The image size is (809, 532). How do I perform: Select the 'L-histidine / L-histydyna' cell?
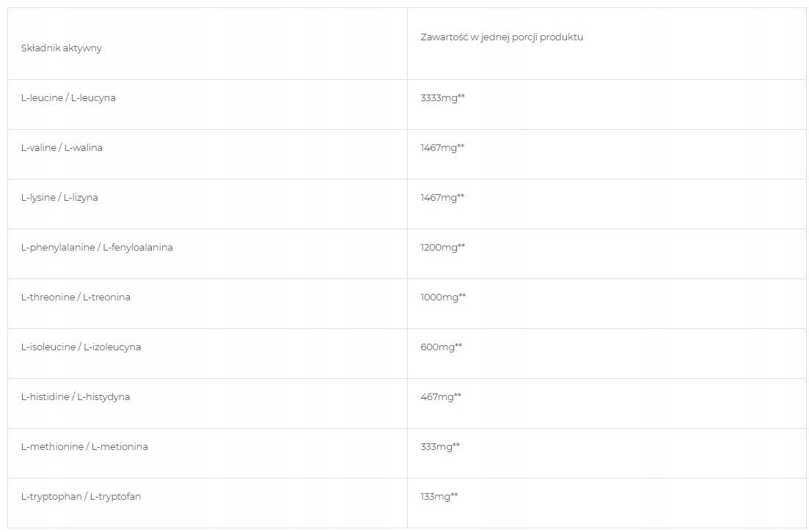point(76,397)
